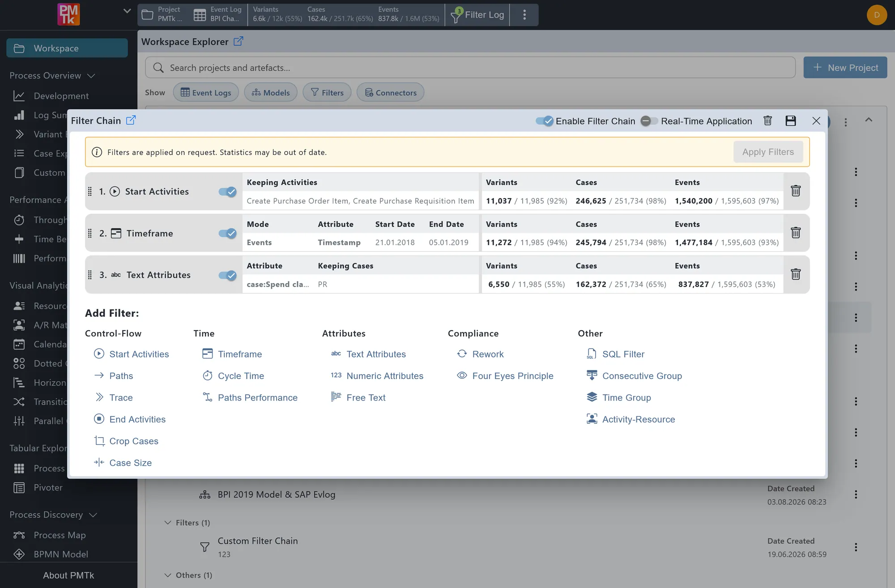Open the top bar three-dot menu
Screen dimensions: 895x588
tap(524, 15)
